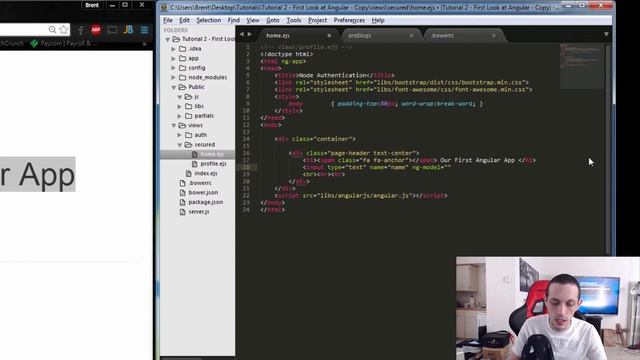
Task: Click the editor vertical scrollbar
Action: [608, 149]
